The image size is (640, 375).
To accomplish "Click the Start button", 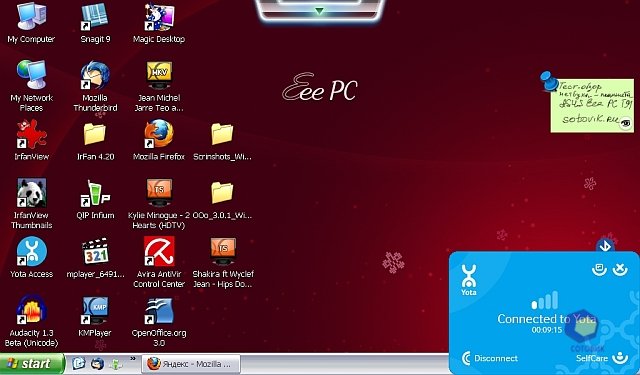I will tap(32, 364).
